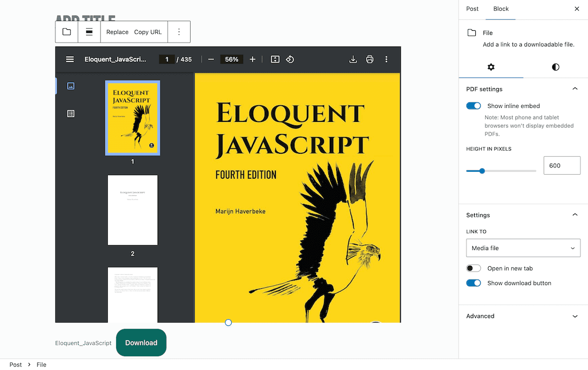
Task: Click File in the bottom breadcrumb
Action: pos(42,365)
